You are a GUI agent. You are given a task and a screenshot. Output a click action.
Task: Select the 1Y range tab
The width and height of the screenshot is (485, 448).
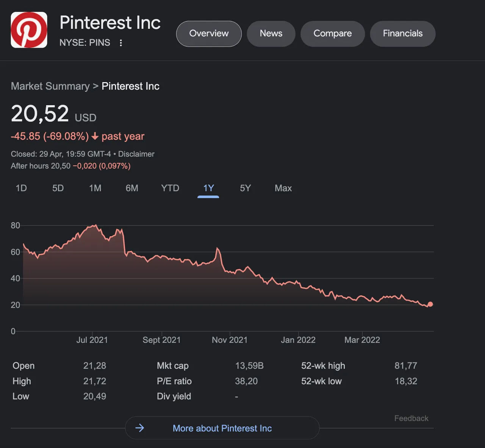click(x=208, y=188)
